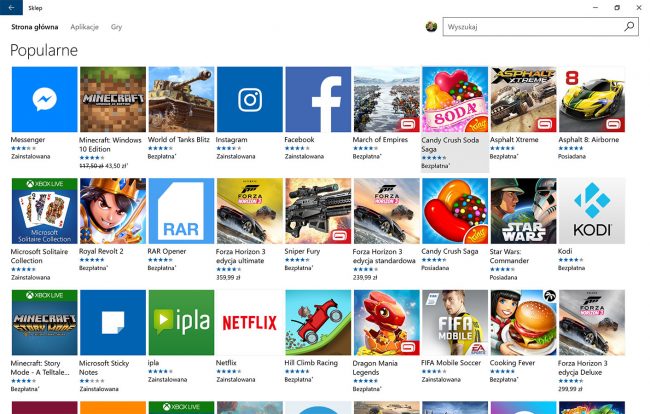Click the Sklep window title
650x414 pixels.
(x=35, y=8)
